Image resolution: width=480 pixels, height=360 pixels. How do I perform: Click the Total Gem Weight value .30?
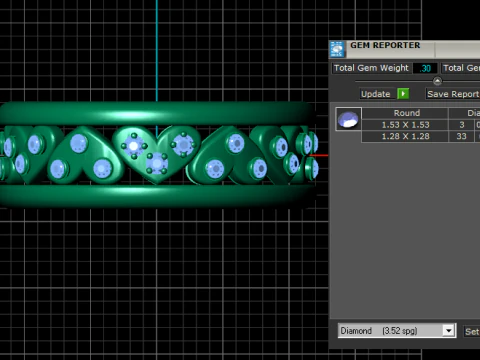pos(425,68)
